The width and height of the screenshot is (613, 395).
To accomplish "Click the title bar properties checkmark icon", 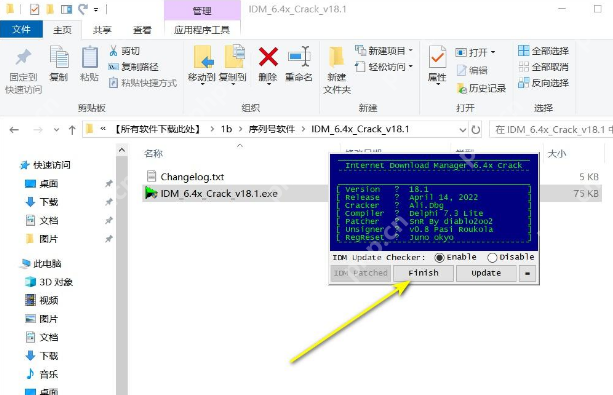I will pos(34,9).
